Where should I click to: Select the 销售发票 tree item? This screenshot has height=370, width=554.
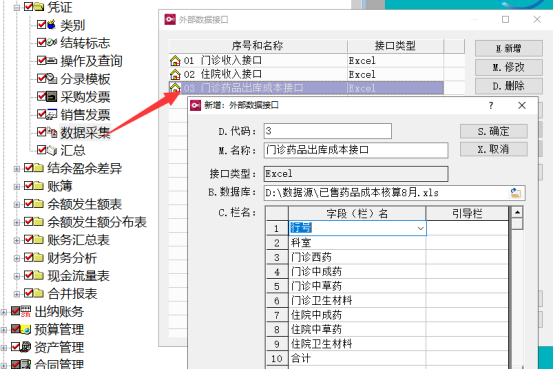[85, 114]
